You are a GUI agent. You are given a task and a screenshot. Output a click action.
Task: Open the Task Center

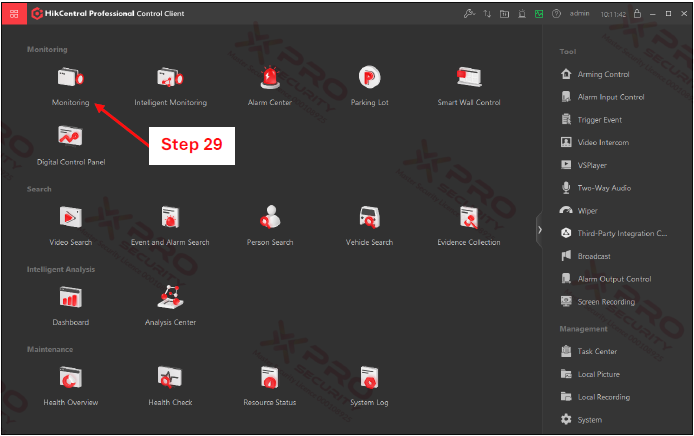pyautogui.click(x=589, y=351)
